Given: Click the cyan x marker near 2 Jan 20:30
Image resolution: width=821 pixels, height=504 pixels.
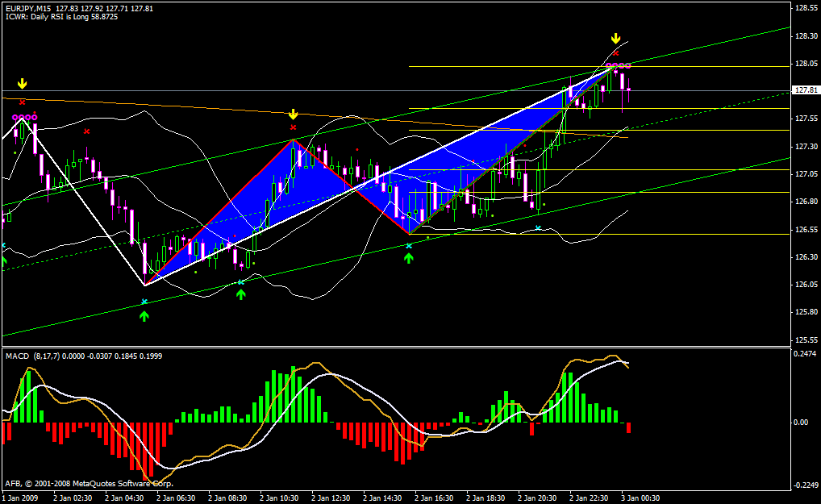Looking at the screenshot, I should [539, 228].
